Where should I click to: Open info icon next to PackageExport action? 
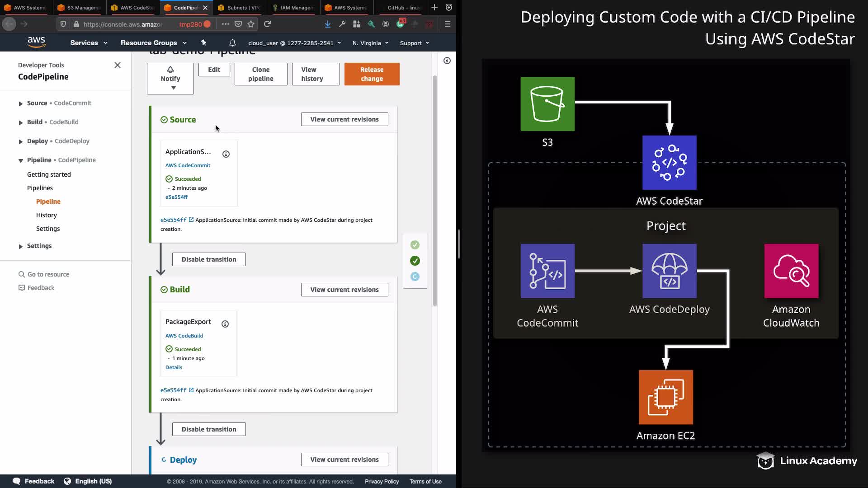225,324
